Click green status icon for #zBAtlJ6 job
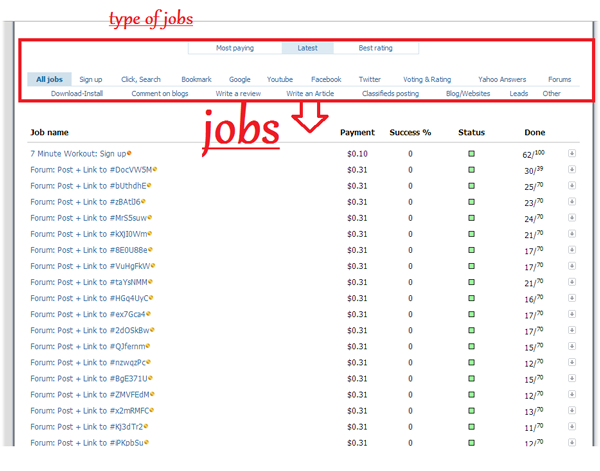Viewport: 600px width, 471px height. pos(471,202)
